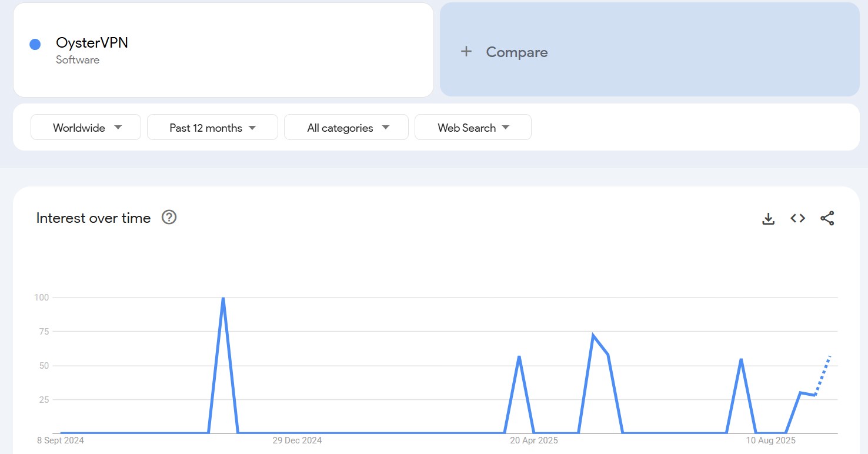Open the All categories dropdown
Viewport: 868px width, 454px height.
[x=346, y=128]
